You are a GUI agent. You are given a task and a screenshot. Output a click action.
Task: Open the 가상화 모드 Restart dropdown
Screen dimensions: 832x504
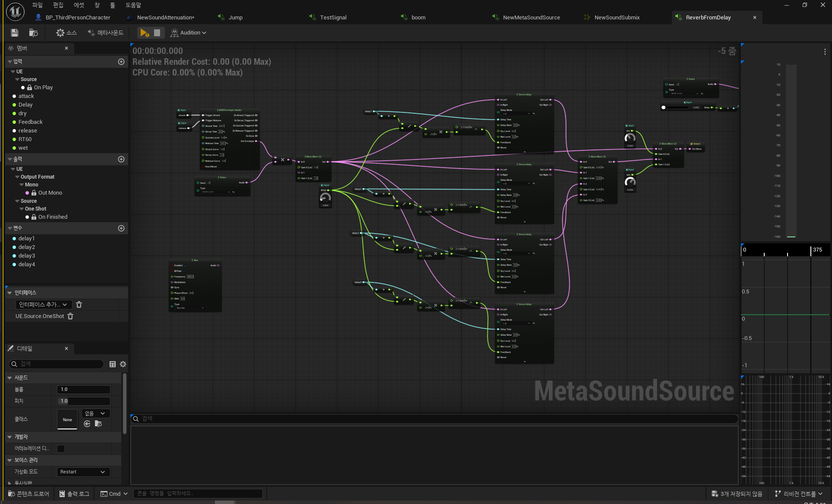tap(83, 472)
